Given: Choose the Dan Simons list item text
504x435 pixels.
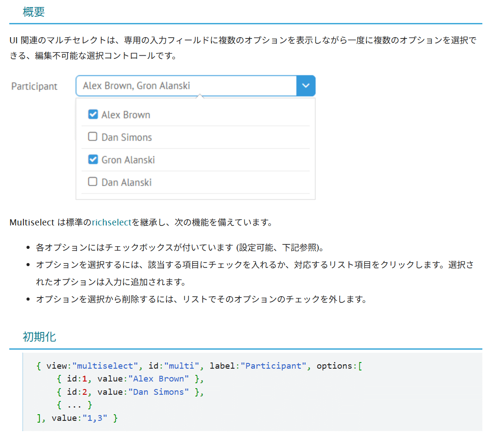Looking at the screenshot, I should 127,137.
